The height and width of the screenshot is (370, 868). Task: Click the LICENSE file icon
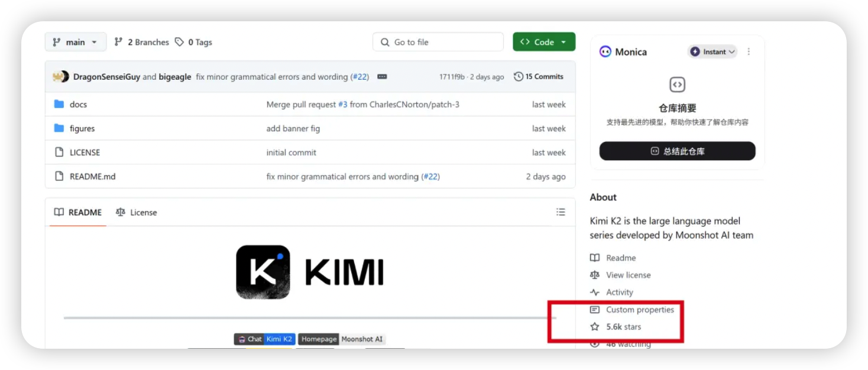[x=59, y=152]
